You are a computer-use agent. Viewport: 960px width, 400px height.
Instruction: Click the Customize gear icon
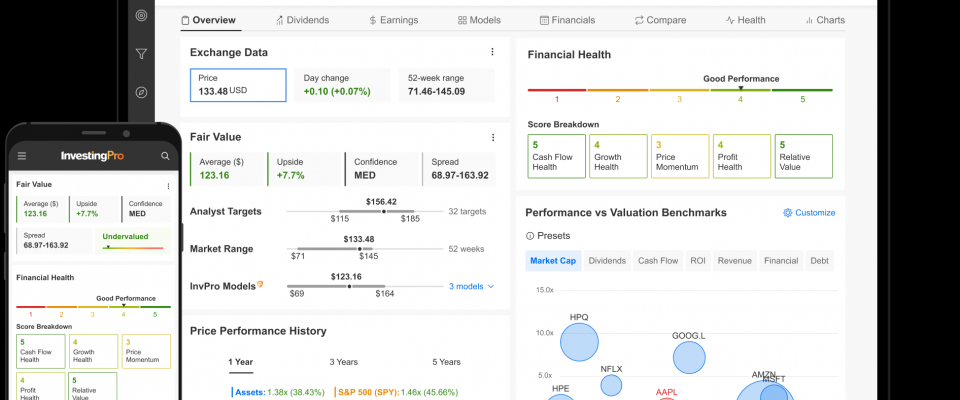(787, 213)
